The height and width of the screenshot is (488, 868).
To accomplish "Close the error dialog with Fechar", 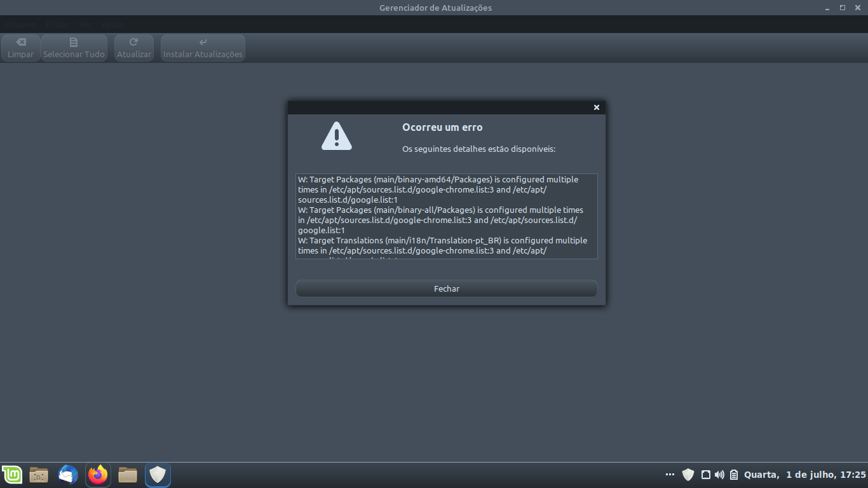I will point(446,288).
